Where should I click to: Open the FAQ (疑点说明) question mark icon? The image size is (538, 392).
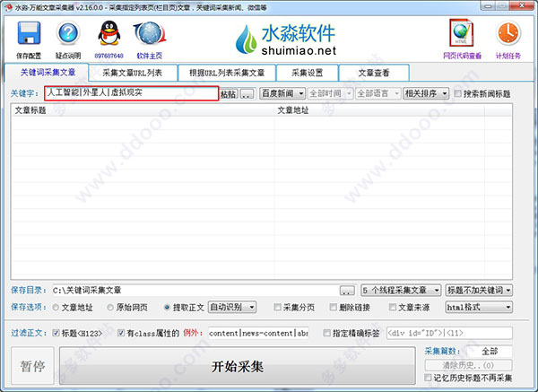(x=69, y=35)
